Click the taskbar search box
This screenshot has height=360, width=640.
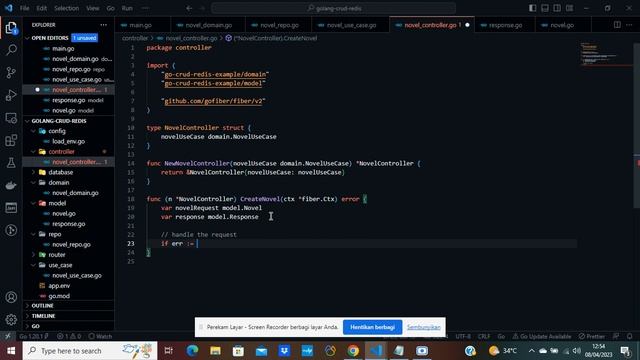click(x=90, y=351)
